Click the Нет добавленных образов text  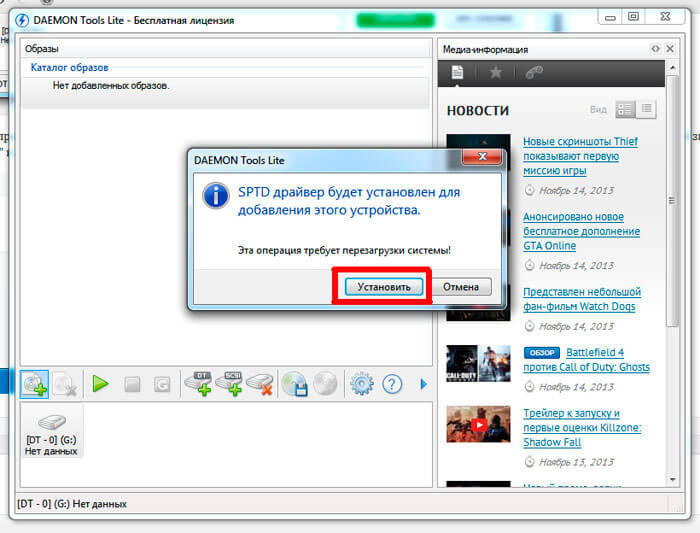(111, 85)
